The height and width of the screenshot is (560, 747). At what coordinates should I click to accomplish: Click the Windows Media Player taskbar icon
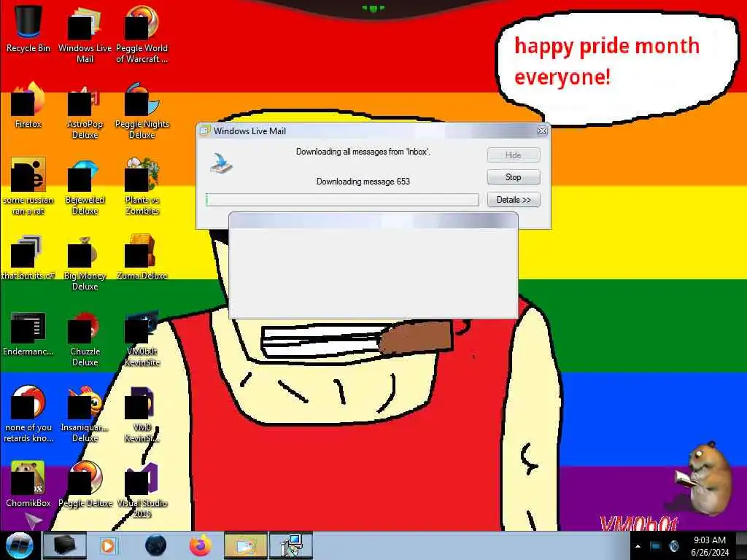coord(108,545)
